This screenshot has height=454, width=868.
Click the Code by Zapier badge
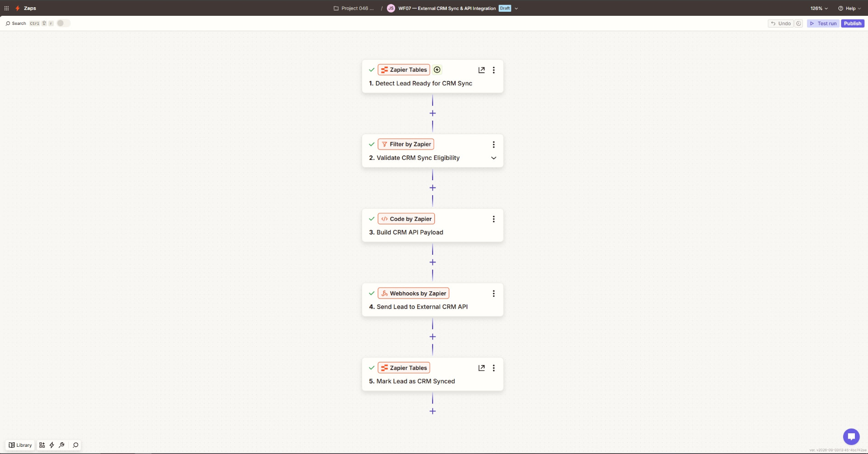(406, 219)
